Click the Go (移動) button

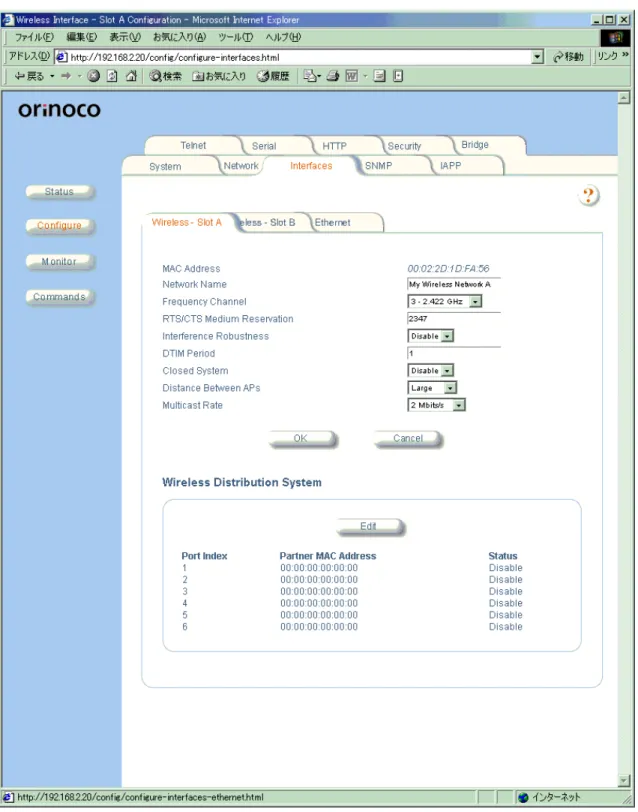[x=568, y=57]
